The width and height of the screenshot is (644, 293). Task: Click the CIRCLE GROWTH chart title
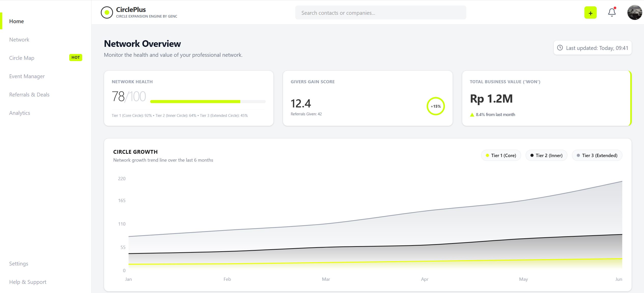coord(135,152)
